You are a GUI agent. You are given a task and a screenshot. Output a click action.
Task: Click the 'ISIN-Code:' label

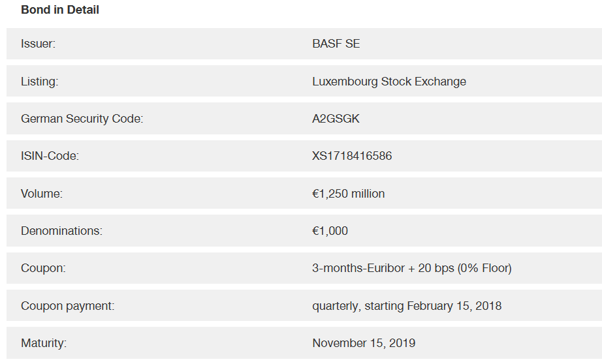point(50,156)
